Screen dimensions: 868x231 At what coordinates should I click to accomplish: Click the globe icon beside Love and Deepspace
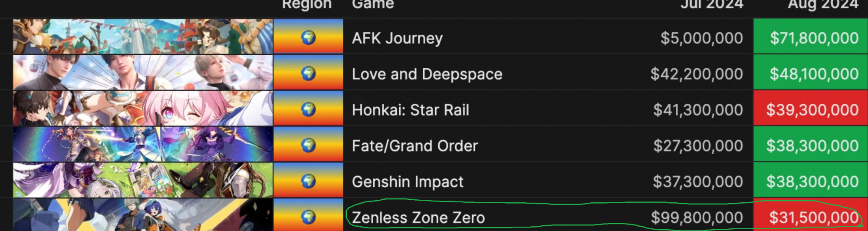[x=309, y=74]
